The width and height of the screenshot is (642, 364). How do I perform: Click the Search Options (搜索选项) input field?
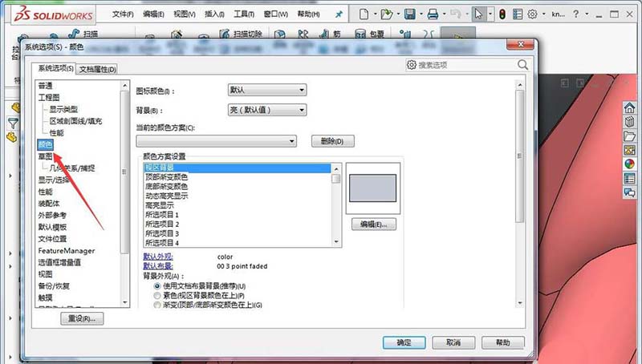(x=467, y=65)
